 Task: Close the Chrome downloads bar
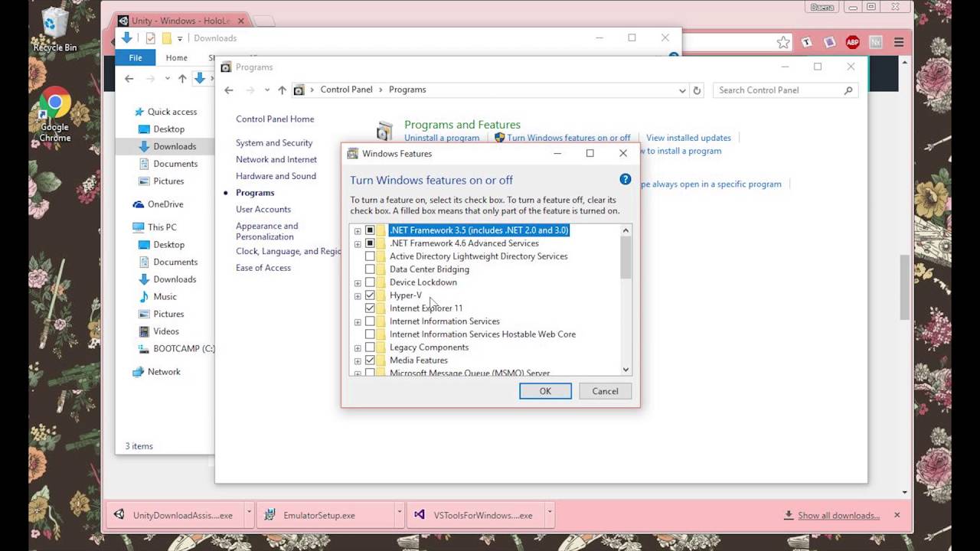(897, 515)
